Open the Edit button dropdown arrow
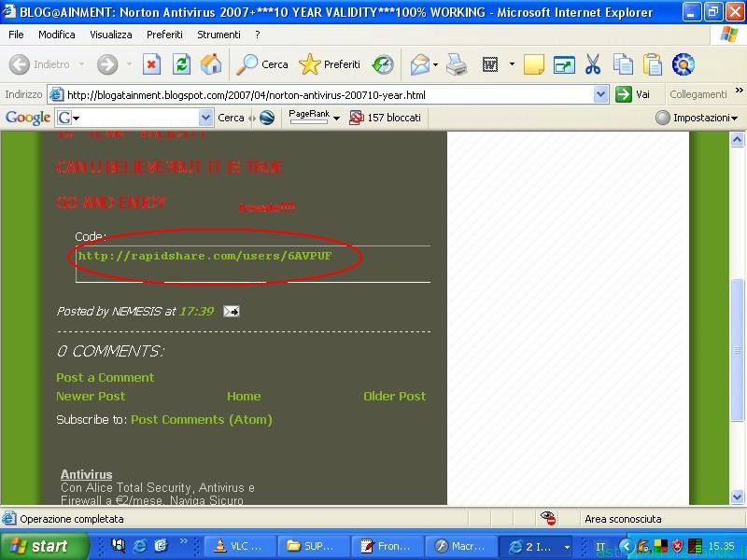This screenshot has width=747, height=560. click(512, 63)
